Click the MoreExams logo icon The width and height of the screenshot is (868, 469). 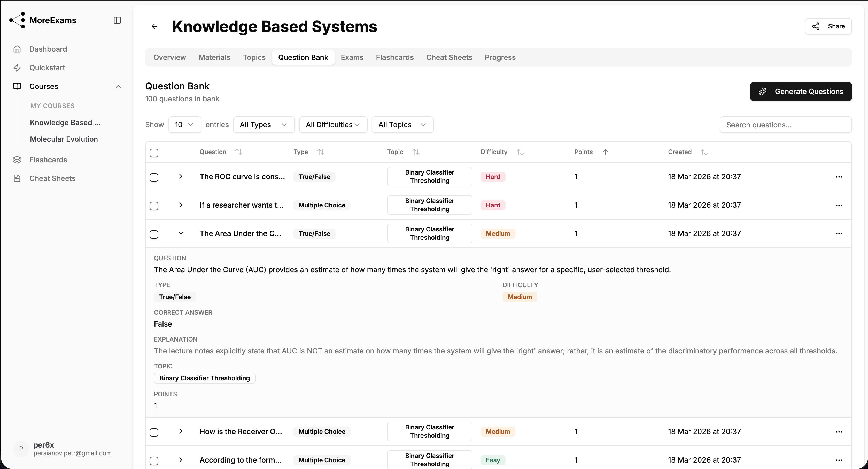pyautogui.click(x=17, y=20)
